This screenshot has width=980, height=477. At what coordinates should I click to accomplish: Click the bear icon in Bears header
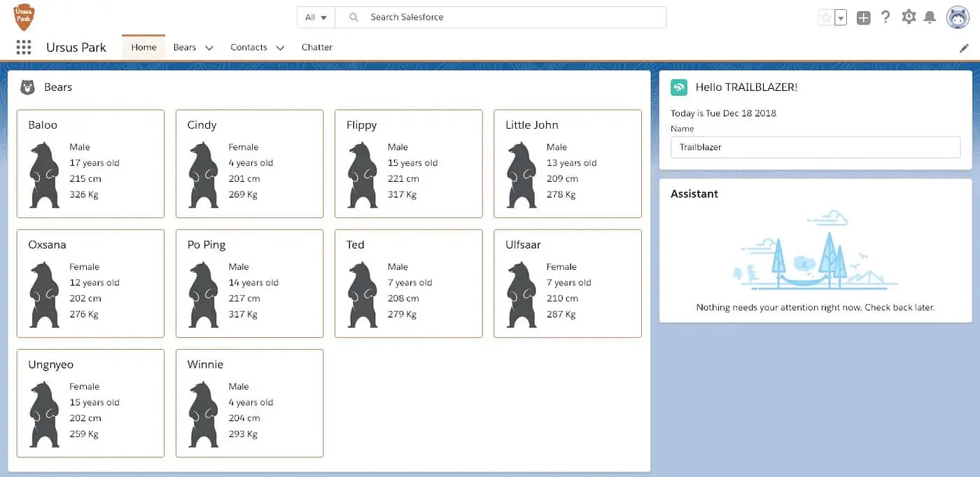(27, 87)
